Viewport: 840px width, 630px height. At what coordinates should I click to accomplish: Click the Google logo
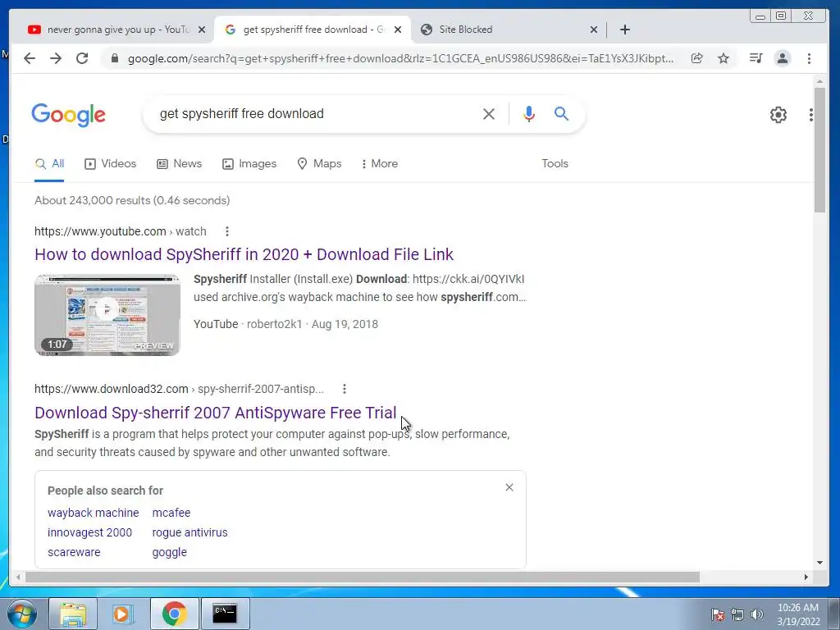69,115
